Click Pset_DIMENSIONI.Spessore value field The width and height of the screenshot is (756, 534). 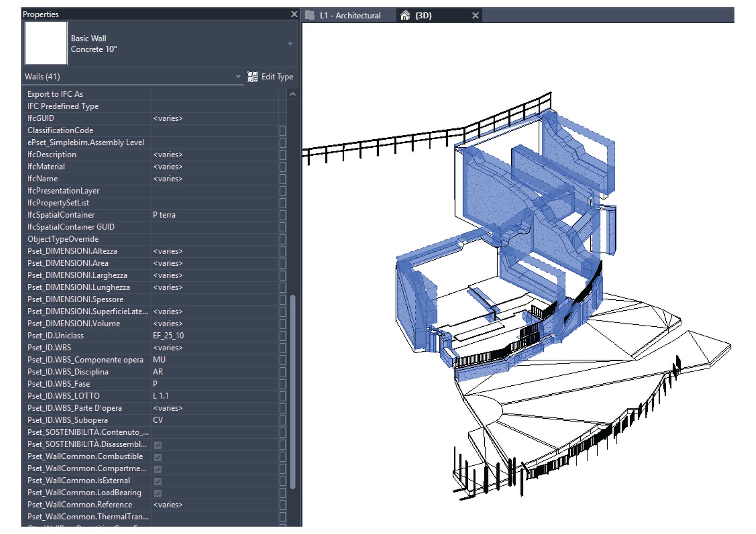[215, 299]
